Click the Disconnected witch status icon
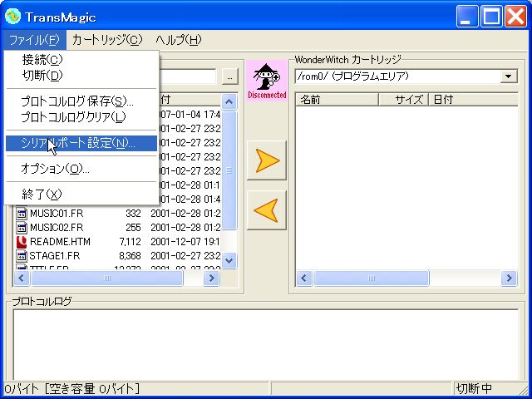Image resolution: width=532 pixels, height=399 pixels. 267,81
